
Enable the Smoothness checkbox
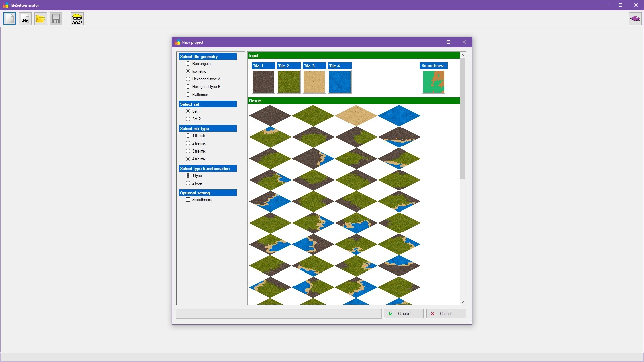point(188,199)
